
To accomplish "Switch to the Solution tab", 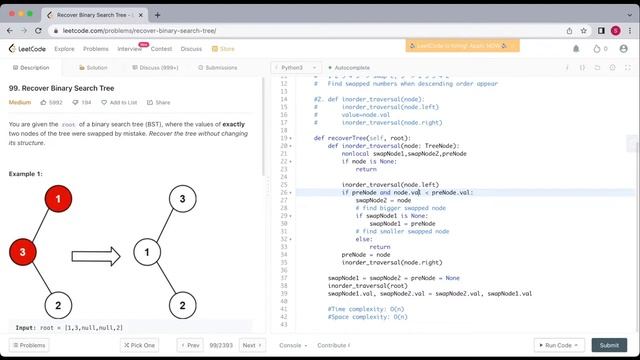I will click(93, 68).
